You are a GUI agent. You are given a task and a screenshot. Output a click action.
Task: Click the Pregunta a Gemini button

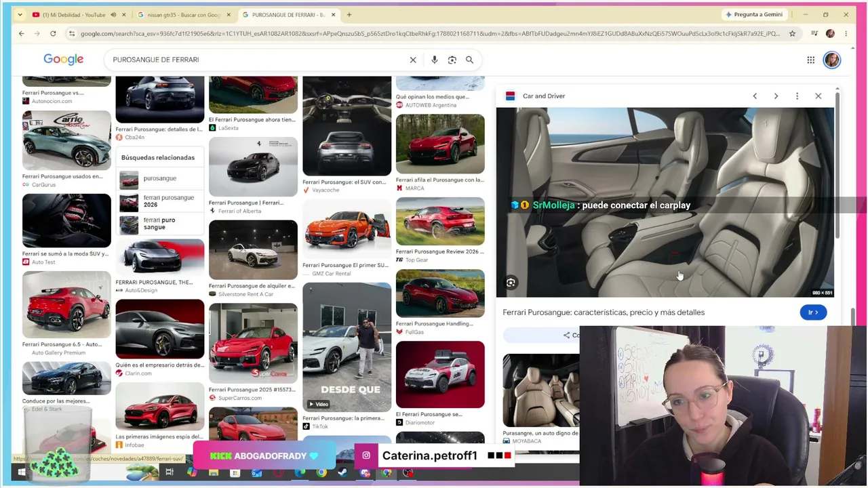coord(754,14)
